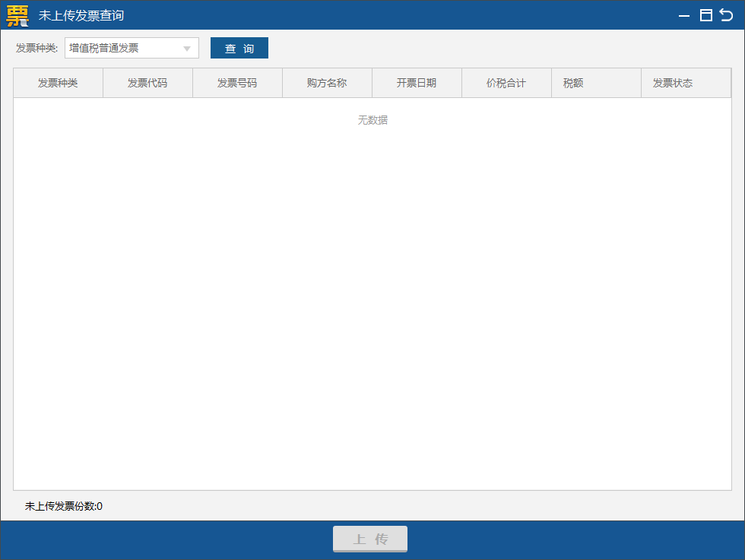Click the 查询 button
The height and width of the screenshot is (560, 745).
click(x=239, y=48)
